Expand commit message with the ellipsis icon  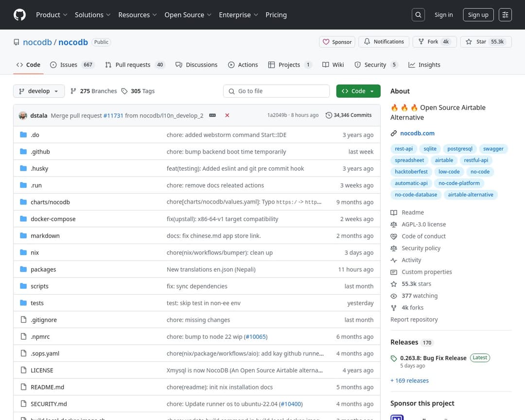[212, 115]
